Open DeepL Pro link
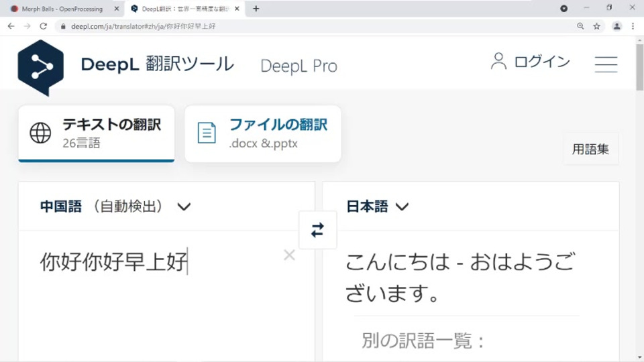 299,66
